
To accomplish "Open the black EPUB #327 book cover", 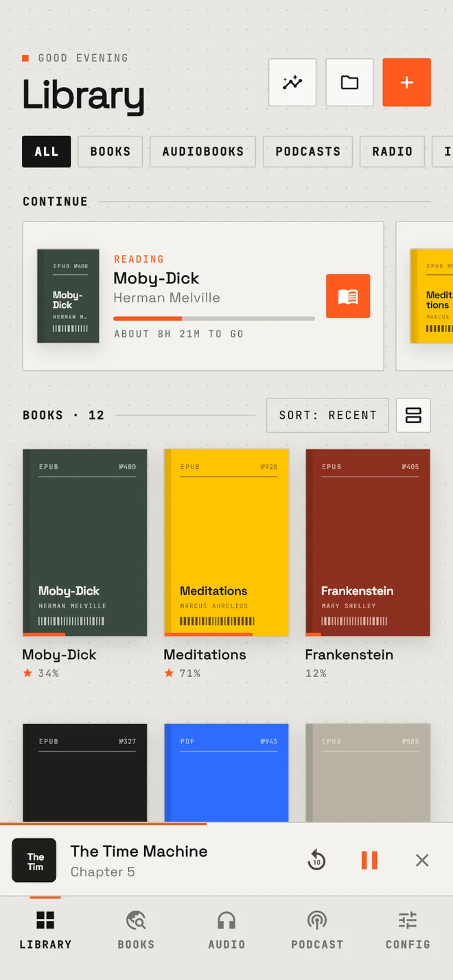I will [85, 772].
